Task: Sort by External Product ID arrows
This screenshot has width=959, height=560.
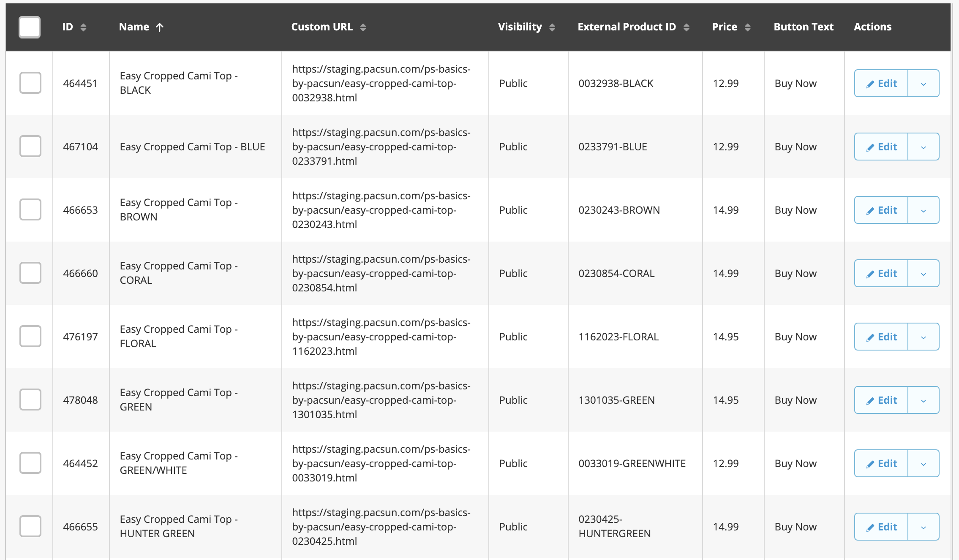Action: point(687,27)
